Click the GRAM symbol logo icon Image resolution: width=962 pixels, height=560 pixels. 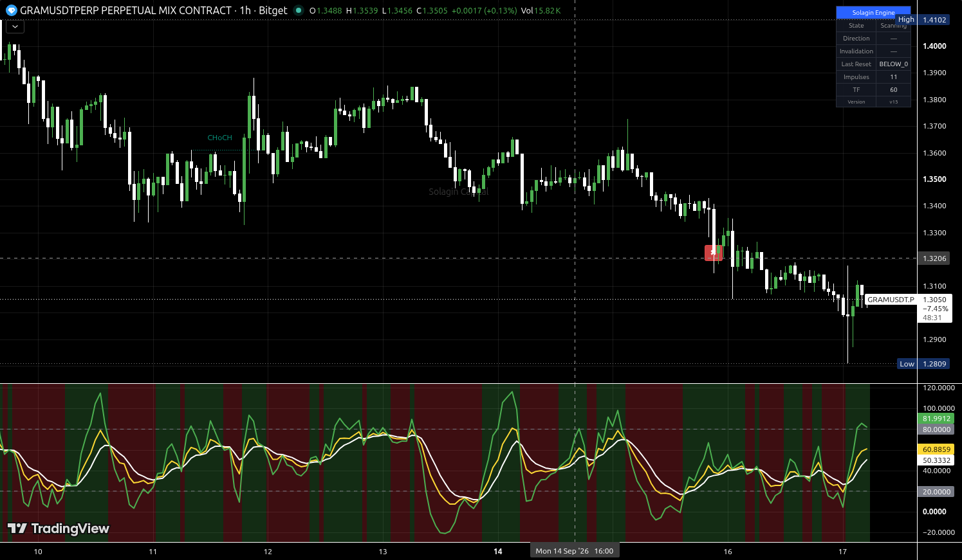tap(11, 10)
